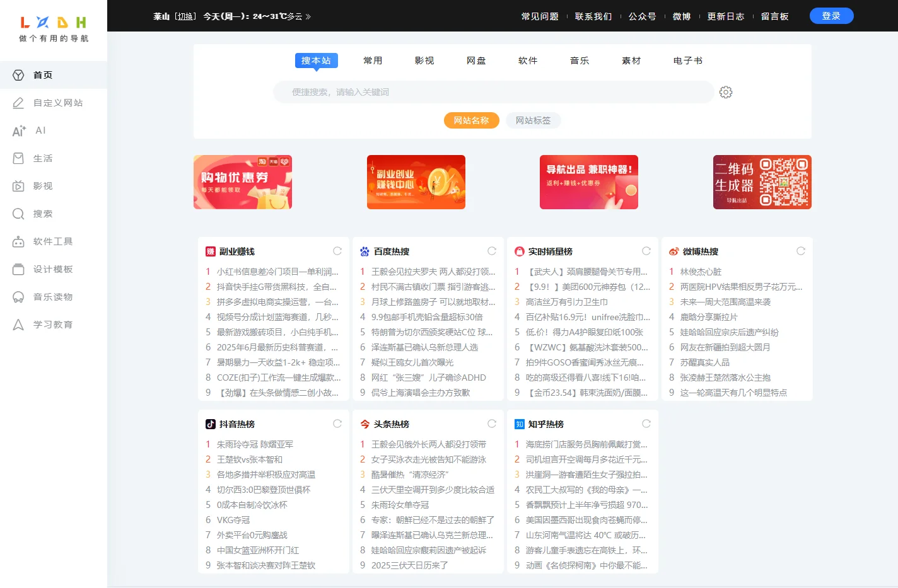
Task: Open Weibo item 网友在新疆拍到超大圆月
Action: click(725, 347)
